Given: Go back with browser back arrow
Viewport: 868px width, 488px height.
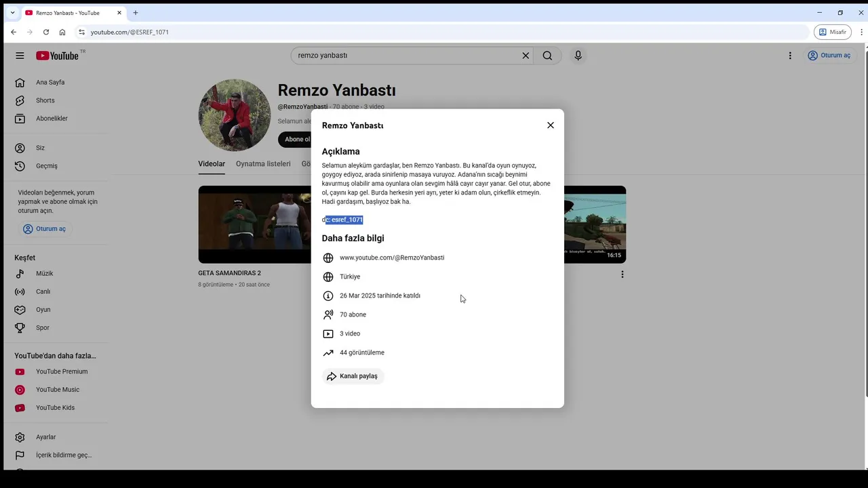Looking at the screenshot, I should [13, 32].
